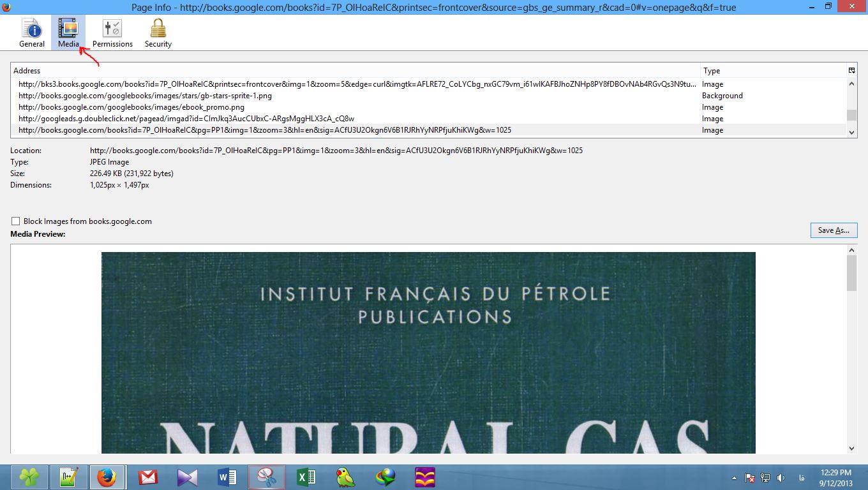Open the column picker for the media list

tap(851, 71)
